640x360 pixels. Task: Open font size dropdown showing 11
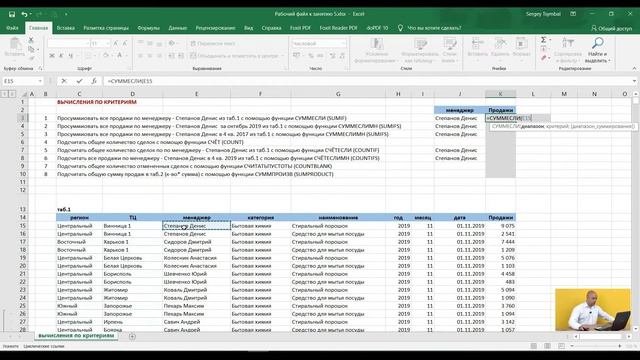pos(108,44)
